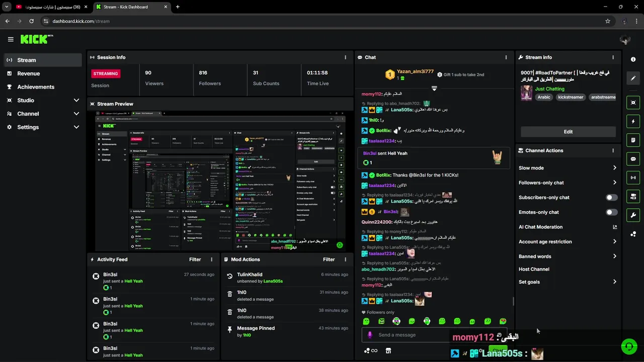Toggle the channel actions camera widget icon

click(x=633, y=196)
